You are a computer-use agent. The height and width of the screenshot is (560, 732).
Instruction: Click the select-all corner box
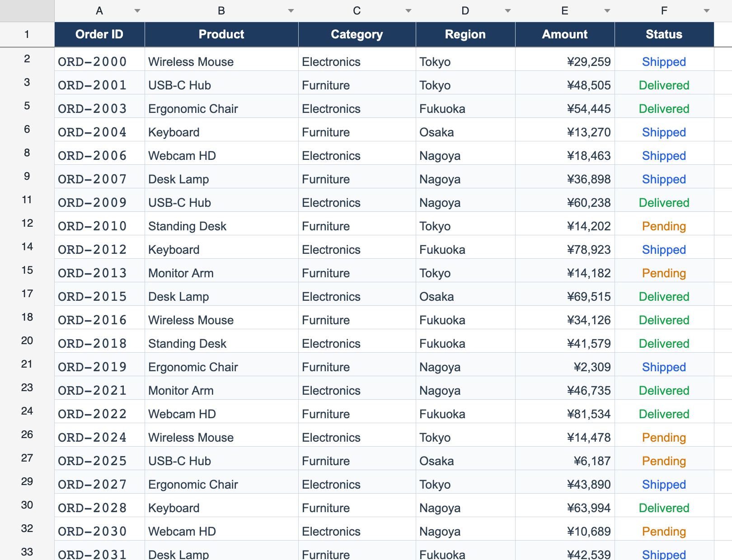click(27, 11)
